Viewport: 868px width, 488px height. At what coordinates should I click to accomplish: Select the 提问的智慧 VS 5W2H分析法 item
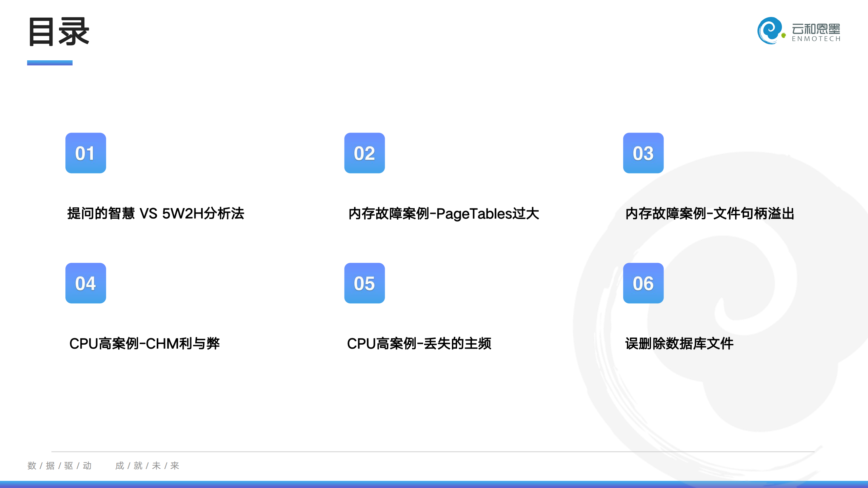click(x=156, y=213)
